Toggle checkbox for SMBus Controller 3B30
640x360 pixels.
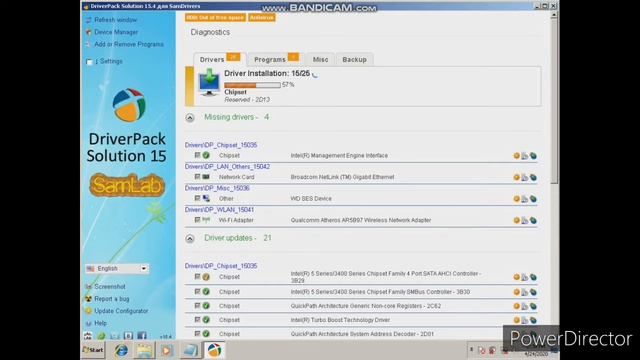[197, 291]
